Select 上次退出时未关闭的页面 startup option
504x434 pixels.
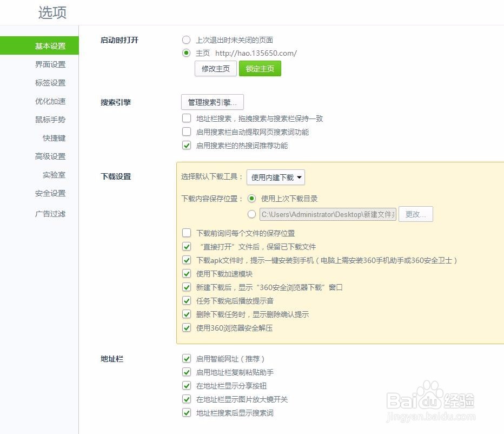pyautogui.click(x=186, y=40)
